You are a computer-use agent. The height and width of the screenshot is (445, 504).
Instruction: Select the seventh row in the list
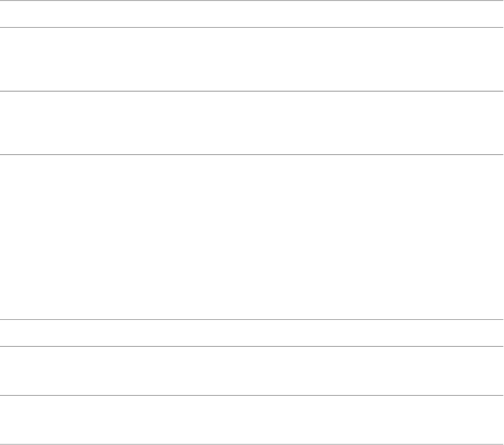coord(251,420)
